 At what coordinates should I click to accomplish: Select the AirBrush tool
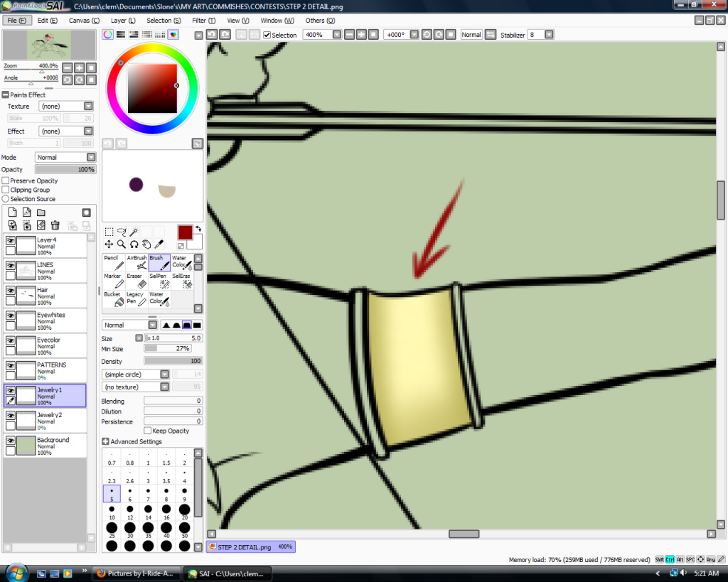pos(136,262)
